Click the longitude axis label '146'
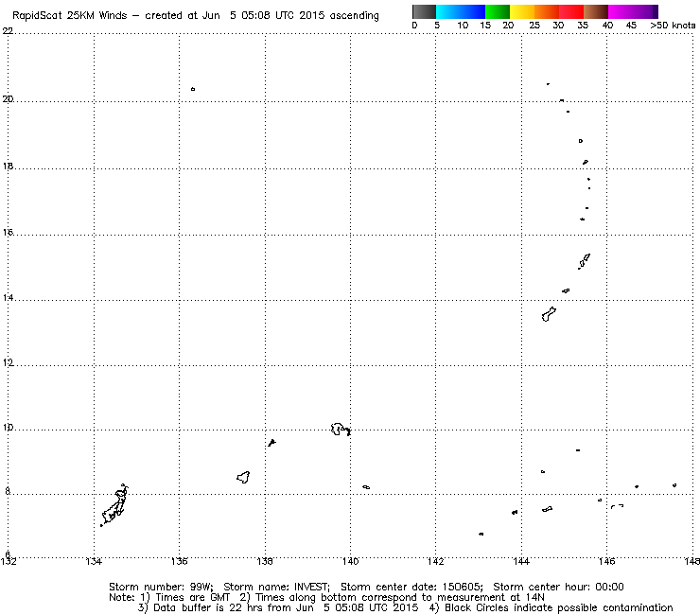This screenshot has width=700, height=615. 606,561
